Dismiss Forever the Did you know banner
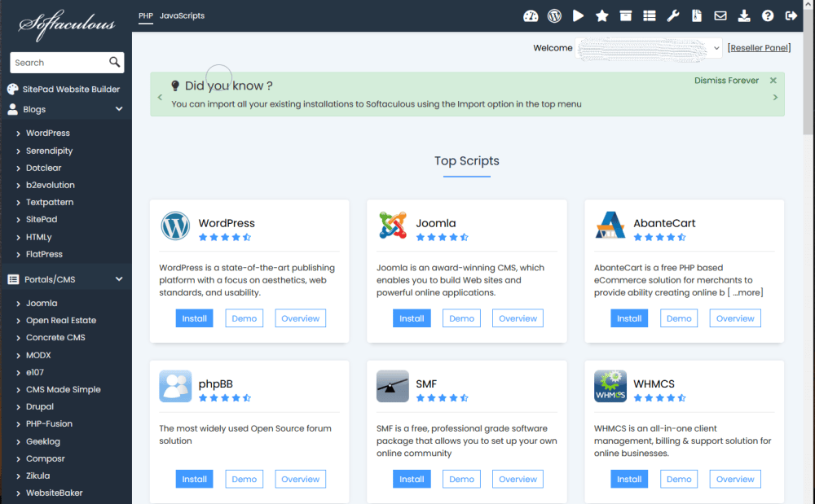 (x=725, y=80)
